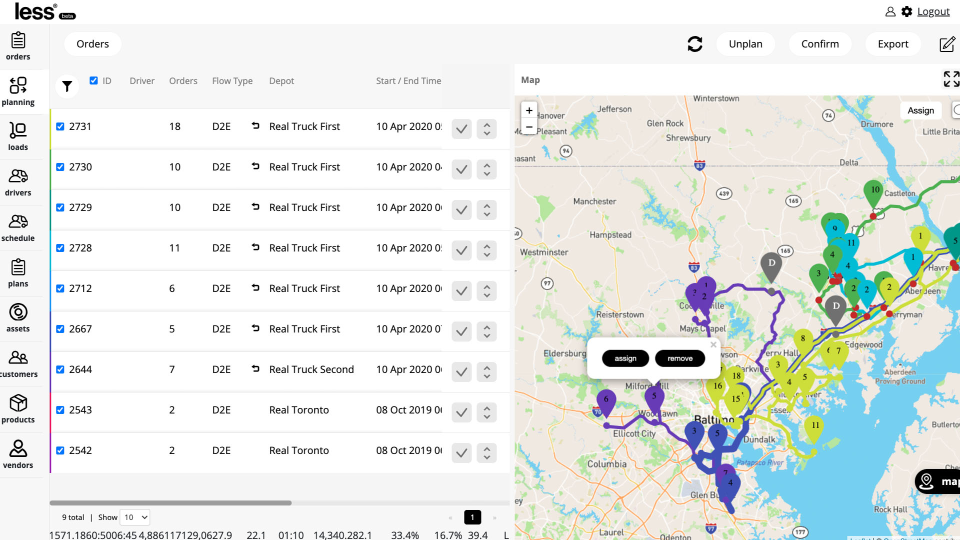Click the refresh icon next to Unplan
This screenshot has width=960, height=540.
click(x=694, y=44)
